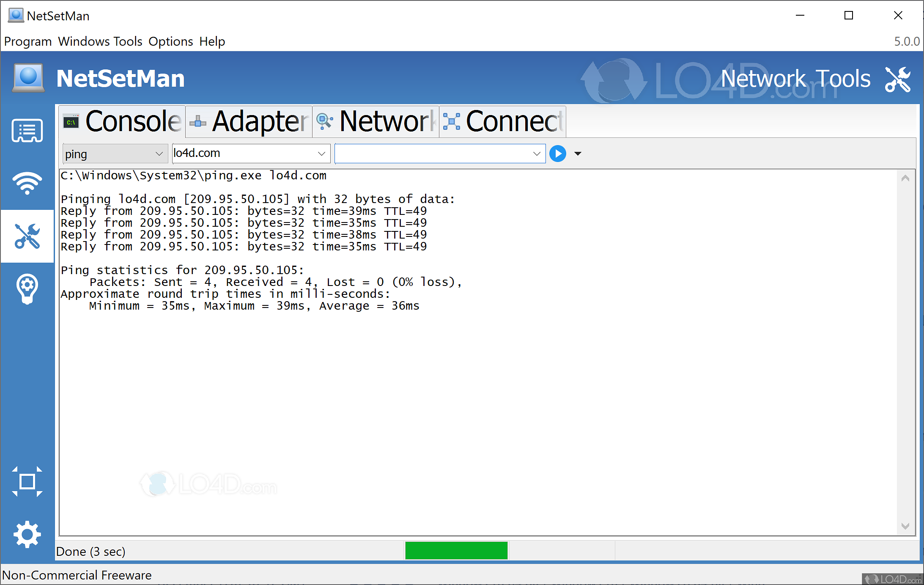Open the WiFi management sidebar icon
This screenshot has width=924, height=585.
27,183
